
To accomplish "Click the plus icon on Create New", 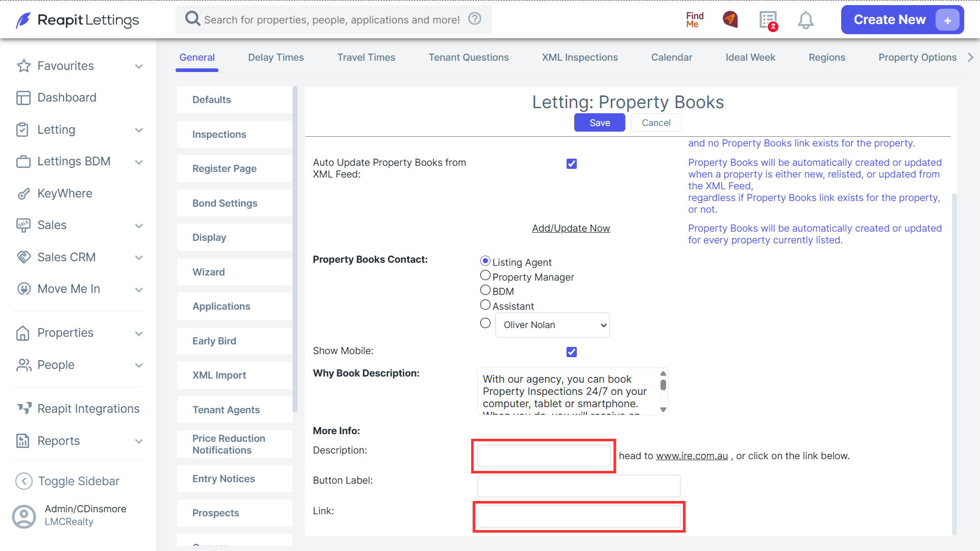I will coord(947,20).
